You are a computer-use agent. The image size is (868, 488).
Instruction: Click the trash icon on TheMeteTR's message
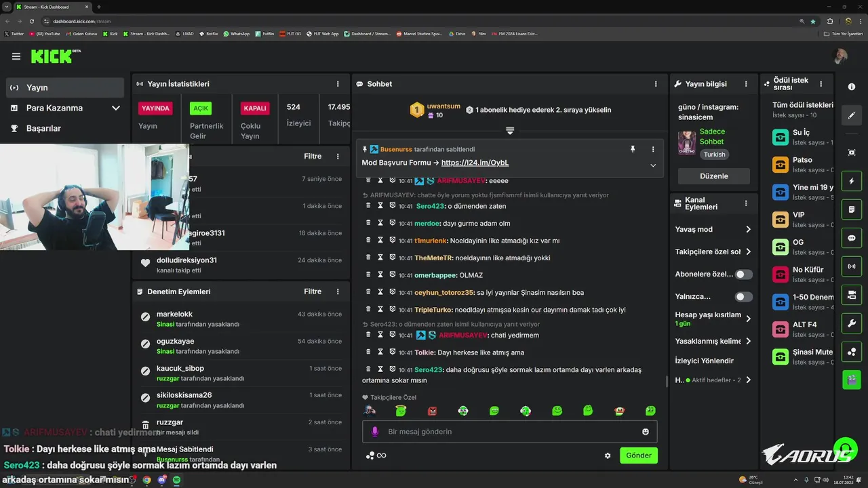pyautogui.click(x=369, y=258)
